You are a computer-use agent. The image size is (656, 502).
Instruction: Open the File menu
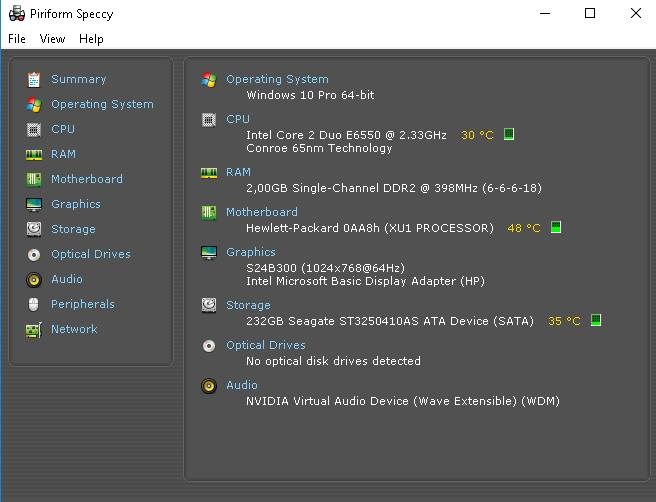point(17,39)
